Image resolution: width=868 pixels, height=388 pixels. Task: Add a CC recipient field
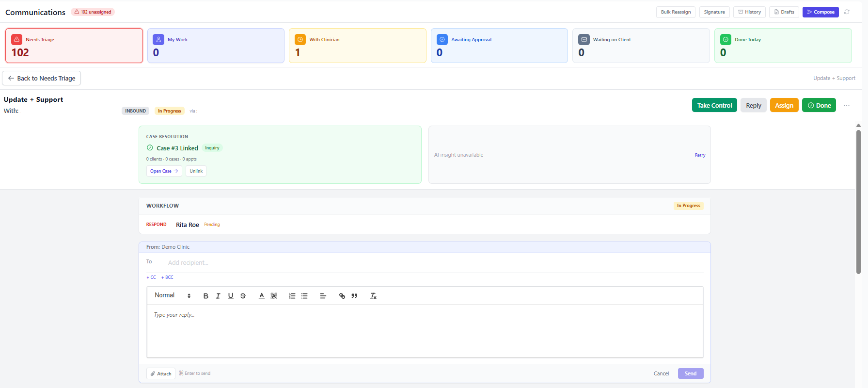point(151,277)
